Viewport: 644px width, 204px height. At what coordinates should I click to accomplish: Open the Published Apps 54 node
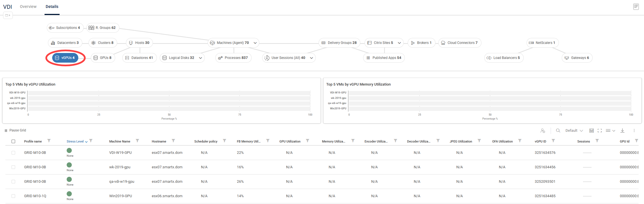[384, 58]
